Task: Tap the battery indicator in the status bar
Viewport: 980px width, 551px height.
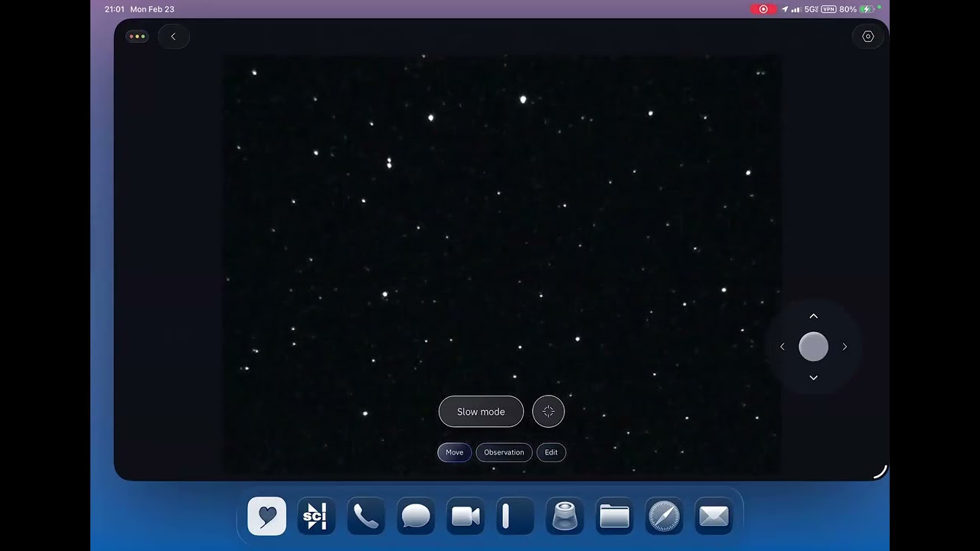Action: pyautogui.click(x=867, y=9)
